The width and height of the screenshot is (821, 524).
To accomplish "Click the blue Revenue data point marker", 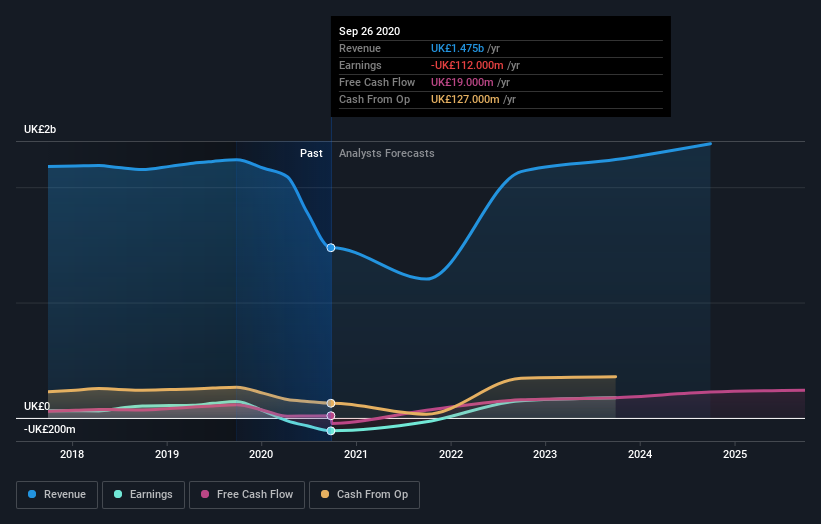I will tap(331, 248).
